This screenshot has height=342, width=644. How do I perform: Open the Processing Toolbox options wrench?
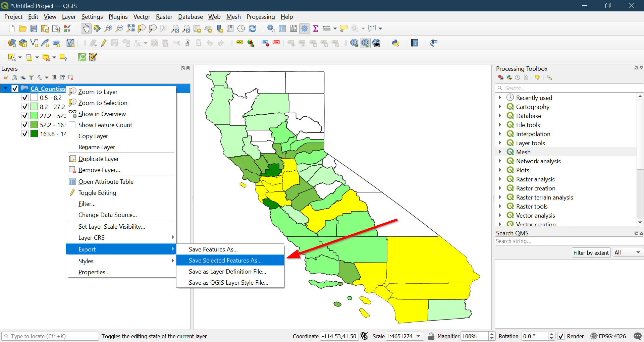(549, 77)
